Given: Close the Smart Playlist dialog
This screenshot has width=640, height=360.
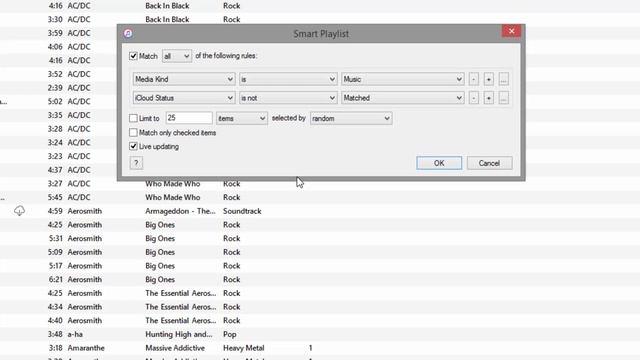Looking at the screenshot, I should [511, 31].
